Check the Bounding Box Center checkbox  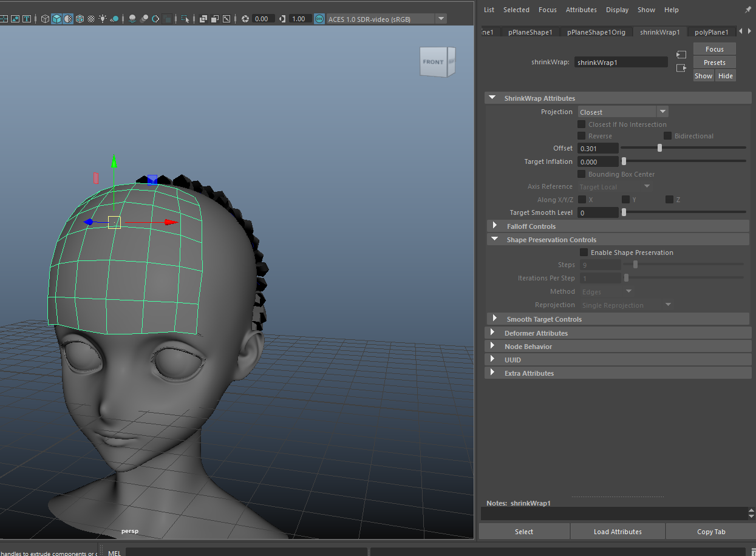point(581,174)
